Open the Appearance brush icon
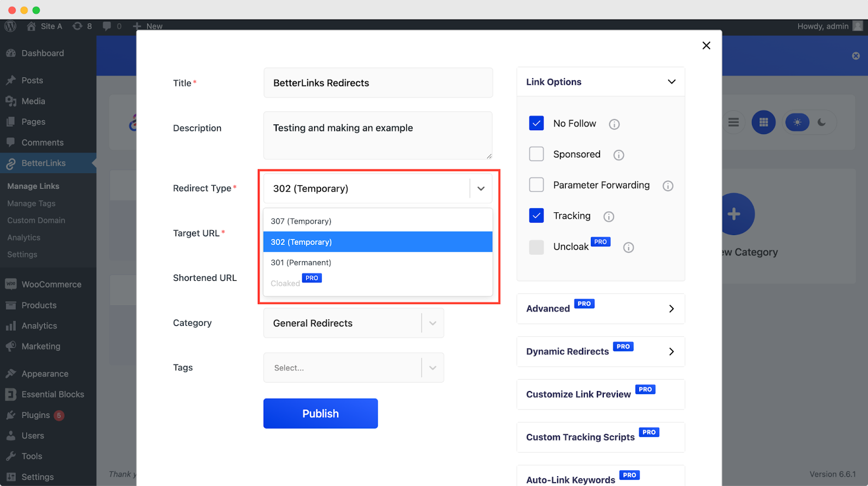Image resolution: width=868 pixels, height=486 pixels. [x=11, y=374]
